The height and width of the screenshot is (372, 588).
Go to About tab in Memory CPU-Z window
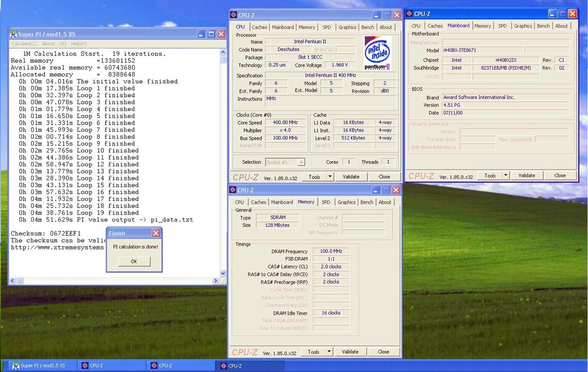[385, 203]
